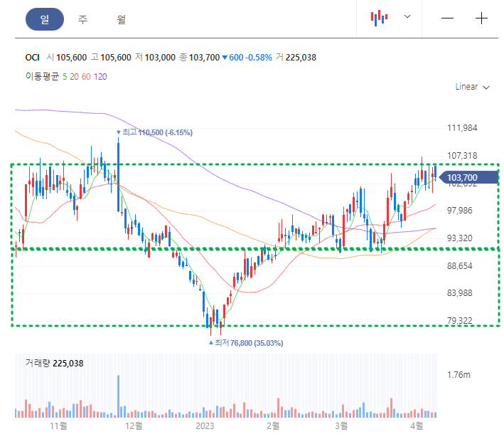Click the 5-day moving average label

click(65, 77)
